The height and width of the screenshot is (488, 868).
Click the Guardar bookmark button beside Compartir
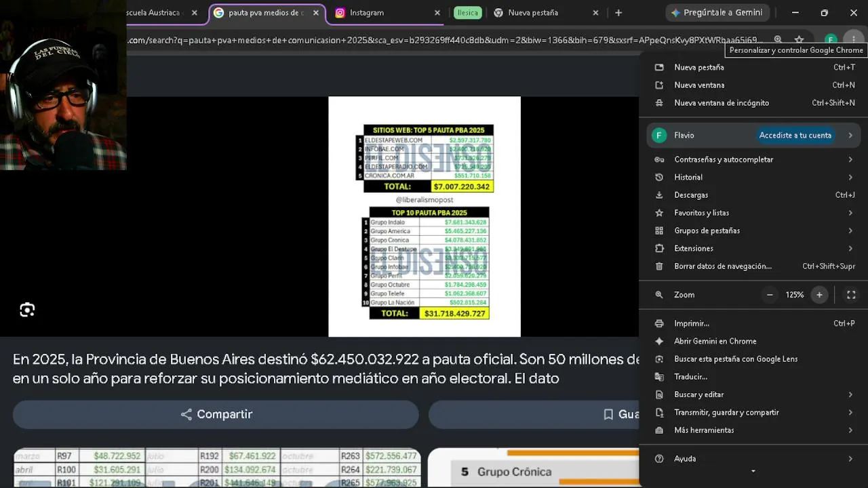(534, 414)
